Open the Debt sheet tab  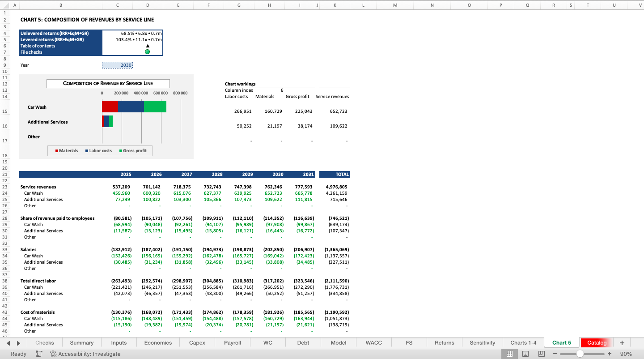tap(303, 343)
